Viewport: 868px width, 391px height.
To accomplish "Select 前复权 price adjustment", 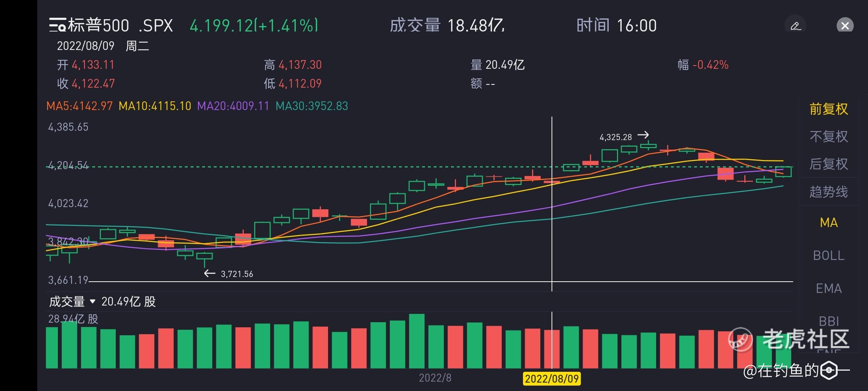I will click(x=829, y=109).
